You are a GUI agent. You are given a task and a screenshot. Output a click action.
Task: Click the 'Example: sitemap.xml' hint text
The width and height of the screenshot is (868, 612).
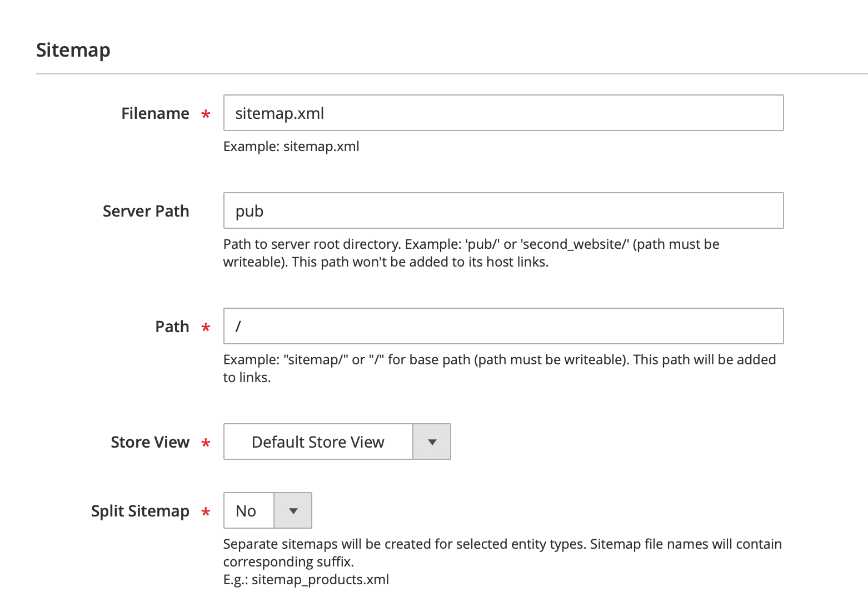coord(291,147)
